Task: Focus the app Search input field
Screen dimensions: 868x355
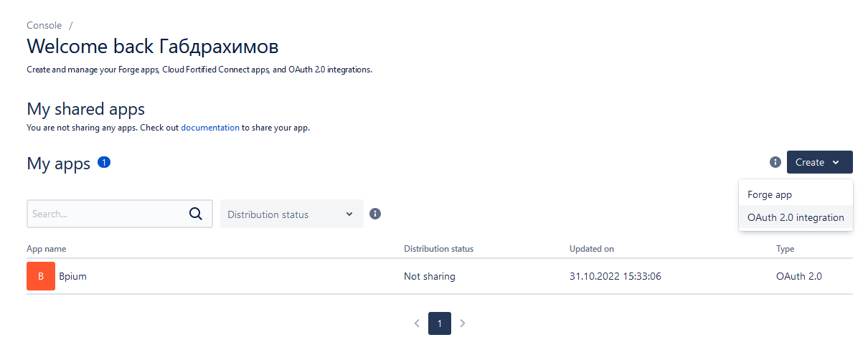Action: [x=108, y=214]
